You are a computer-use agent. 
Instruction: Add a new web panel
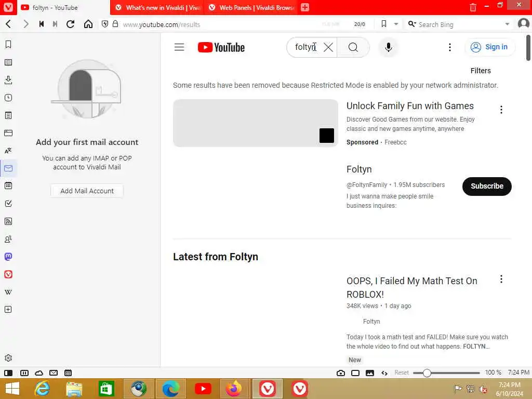click(x=8, y=310)
